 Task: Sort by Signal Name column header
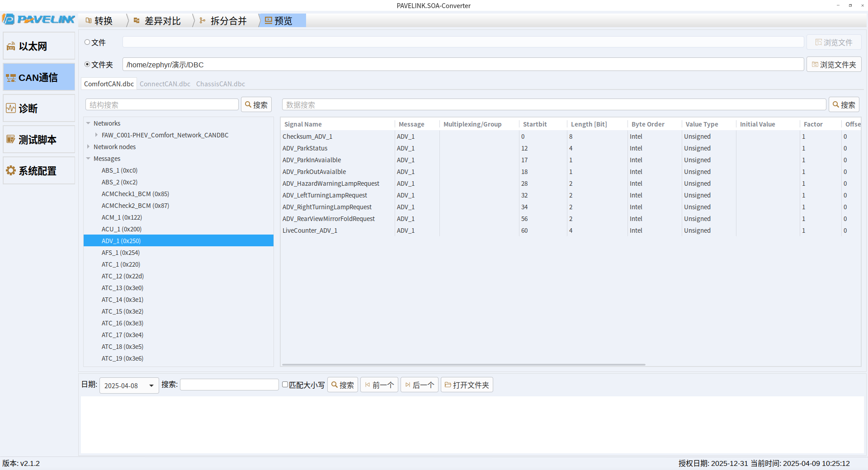pyautogui.click(x=338, y=124)
